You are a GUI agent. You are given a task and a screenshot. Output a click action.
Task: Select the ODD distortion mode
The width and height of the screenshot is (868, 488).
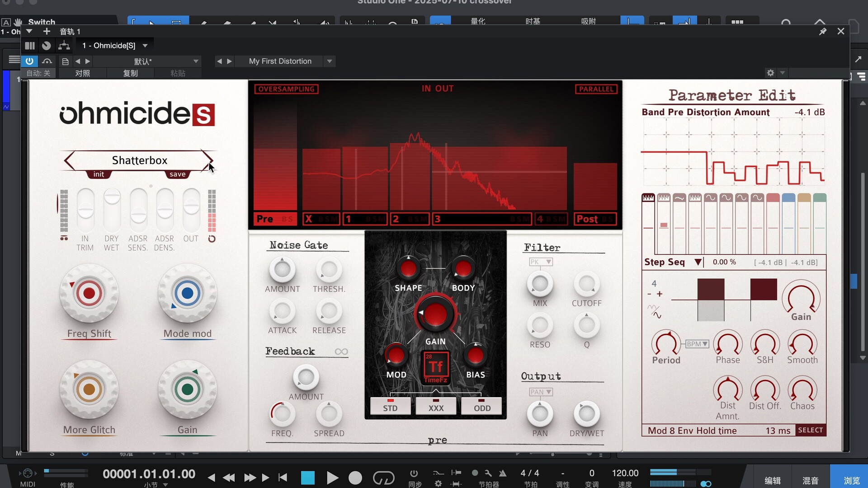pos(481,406)
